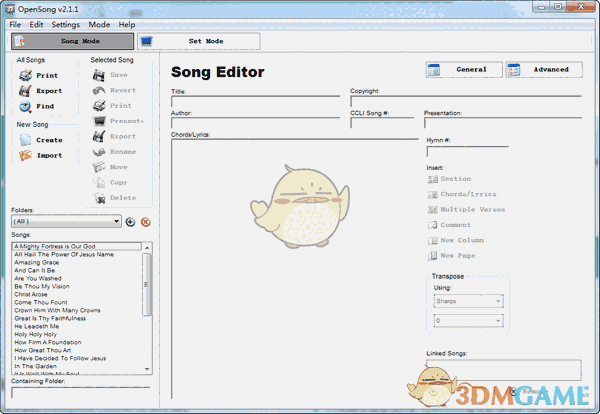Switch to Song Mode

(73, 41)
